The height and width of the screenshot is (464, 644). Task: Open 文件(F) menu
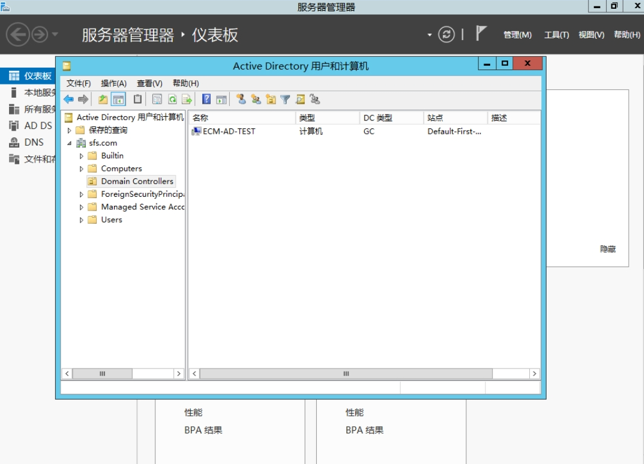pos(78,83)
